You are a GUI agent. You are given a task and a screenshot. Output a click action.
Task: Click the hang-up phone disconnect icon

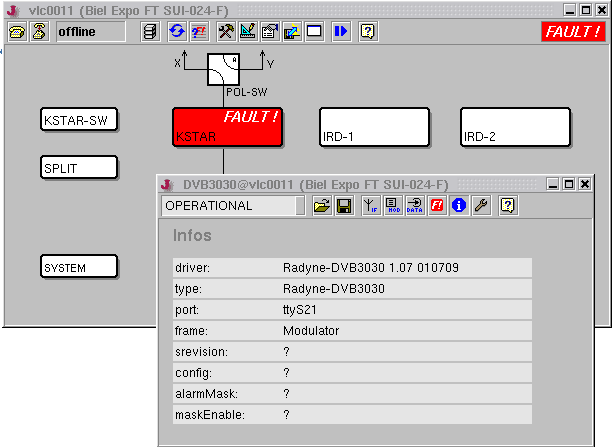point(39,31)
